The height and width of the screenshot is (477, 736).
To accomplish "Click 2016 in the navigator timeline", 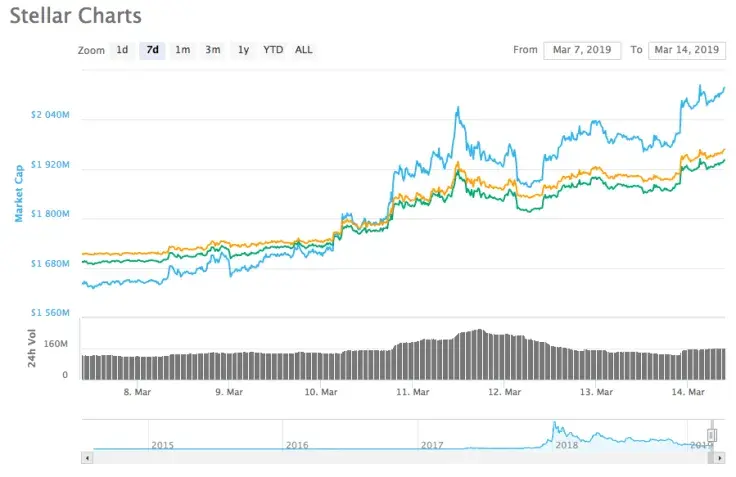I will 296,445.
